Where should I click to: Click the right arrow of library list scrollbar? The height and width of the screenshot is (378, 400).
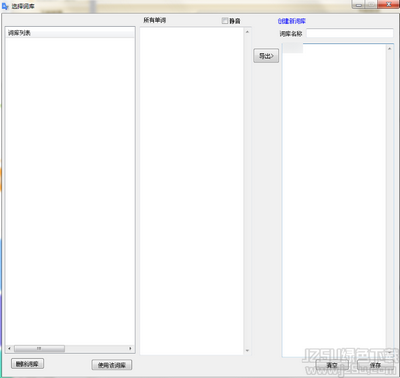tap(130, 349)
